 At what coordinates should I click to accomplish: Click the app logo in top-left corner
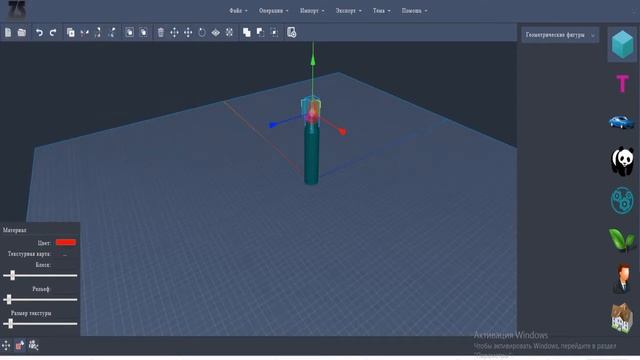click(x=17, y=10)
